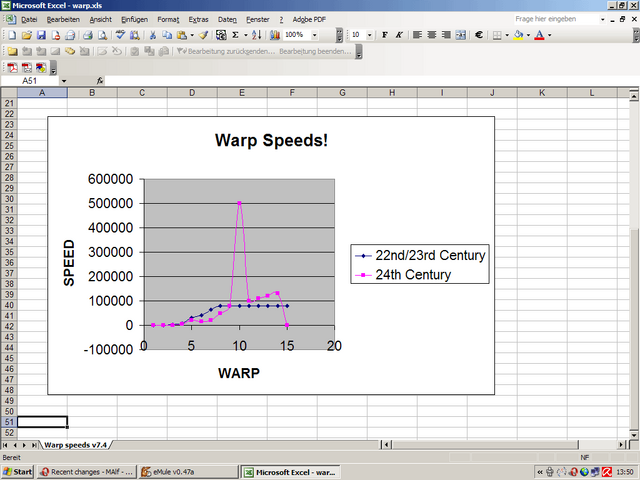Viewport: 640px width, 480px height.
Task: Click 'Bearbeitung zurücksenden...' button
Action: 226,51
